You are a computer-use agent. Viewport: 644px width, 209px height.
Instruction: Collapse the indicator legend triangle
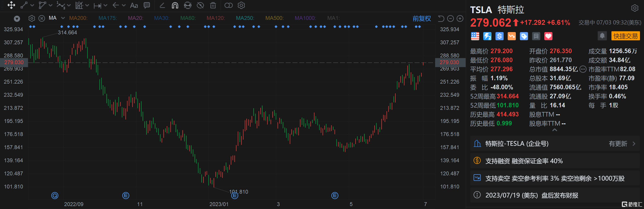17,19
